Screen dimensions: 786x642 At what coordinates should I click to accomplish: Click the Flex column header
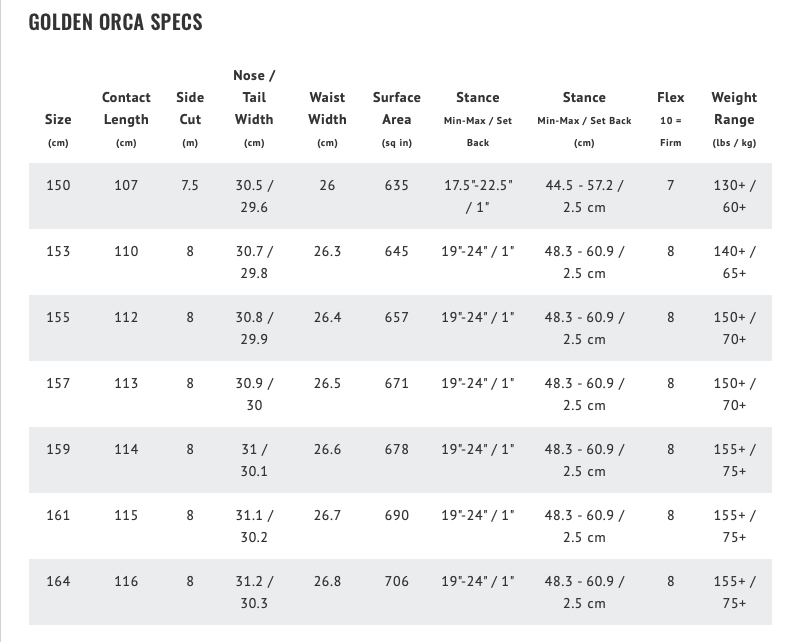pyautogui.click(x=671, y=98)
